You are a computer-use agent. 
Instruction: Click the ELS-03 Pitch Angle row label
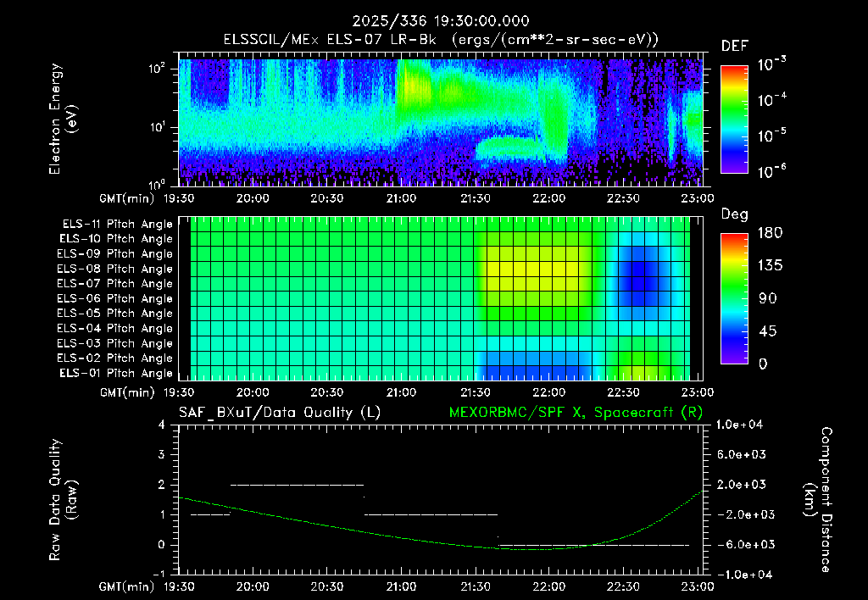115,343
